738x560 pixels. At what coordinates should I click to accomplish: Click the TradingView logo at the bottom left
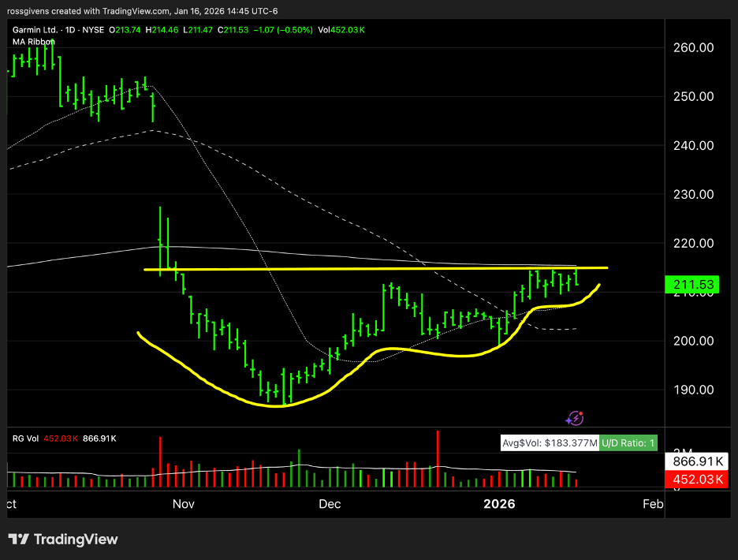tap(63, 539)
